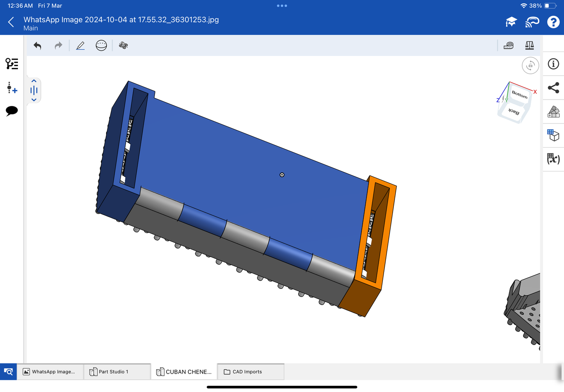This screenshot has height=392, width=564.
Task: Click the Bottom face of the view cube
Action: tap(519, 94)
